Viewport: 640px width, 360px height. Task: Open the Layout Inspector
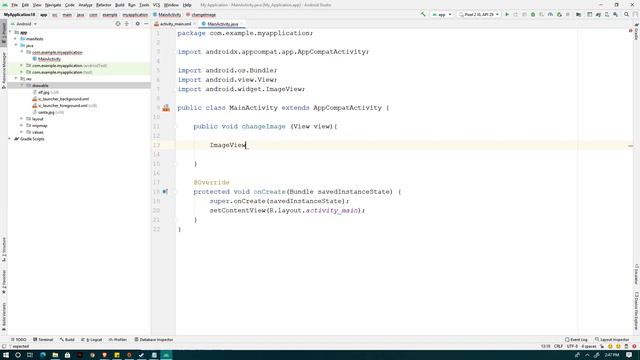tap(612, 340)
